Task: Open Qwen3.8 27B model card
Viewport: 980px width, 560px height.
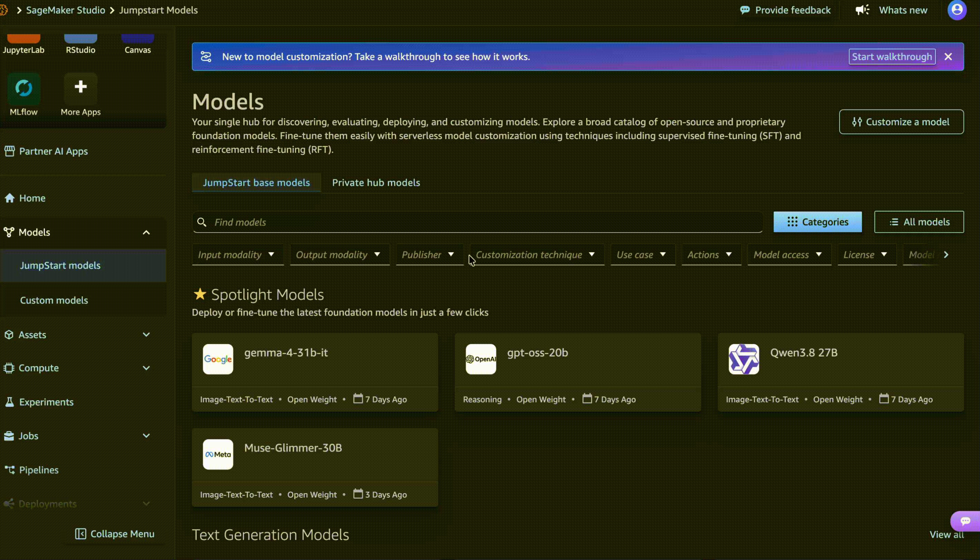Action: [x=841, y=372]
